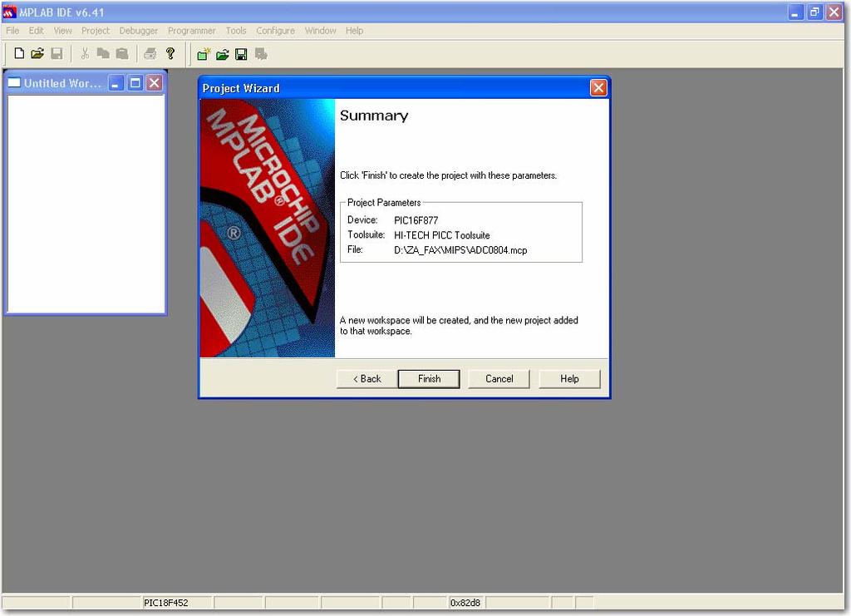Minimize the Untitled Workspace window
This screenshot has width=851, height=616.
pyautogui.click(x=116, y=83)
